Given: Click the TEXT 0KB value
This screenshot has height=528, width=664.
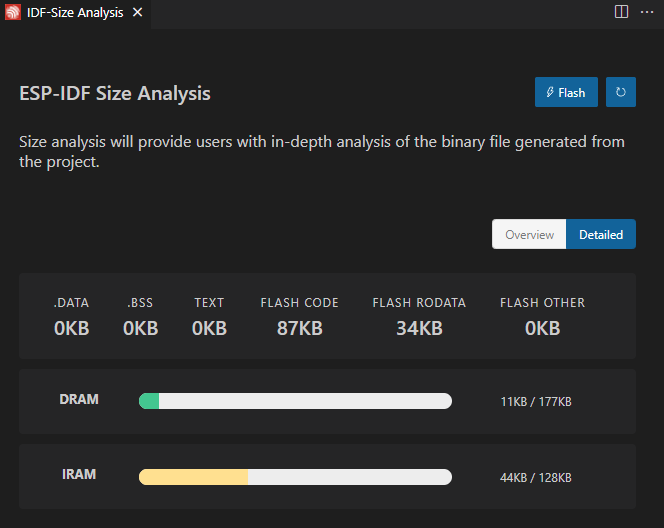Looking at the screenshot, I should click(x=209, y=328).
